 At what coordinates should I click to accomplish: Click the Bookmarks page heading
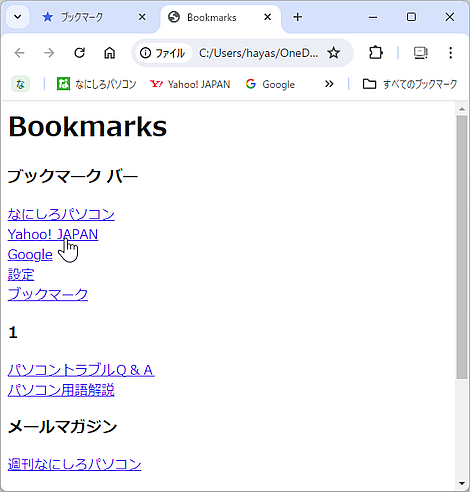click(87, 127)
